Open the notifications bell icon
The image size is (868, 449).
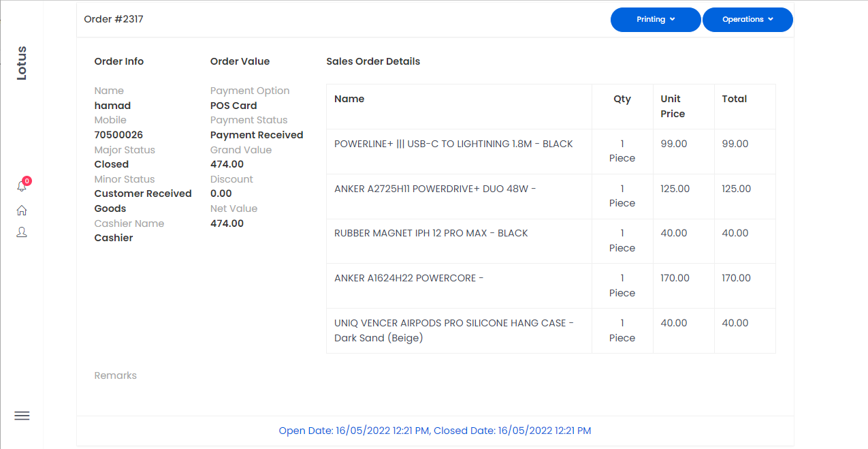[22, 186]
